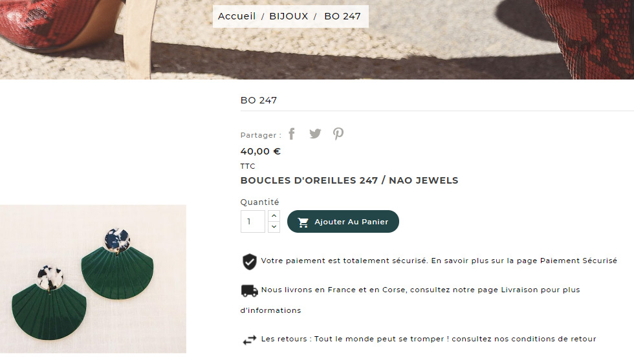Click the delivery truck icon

(x=250, y=291)
